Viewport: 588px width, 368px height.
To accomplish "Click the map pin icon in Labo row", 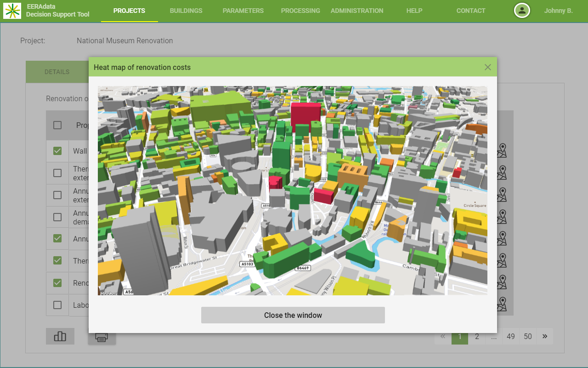I will click(x=502, y=304).
